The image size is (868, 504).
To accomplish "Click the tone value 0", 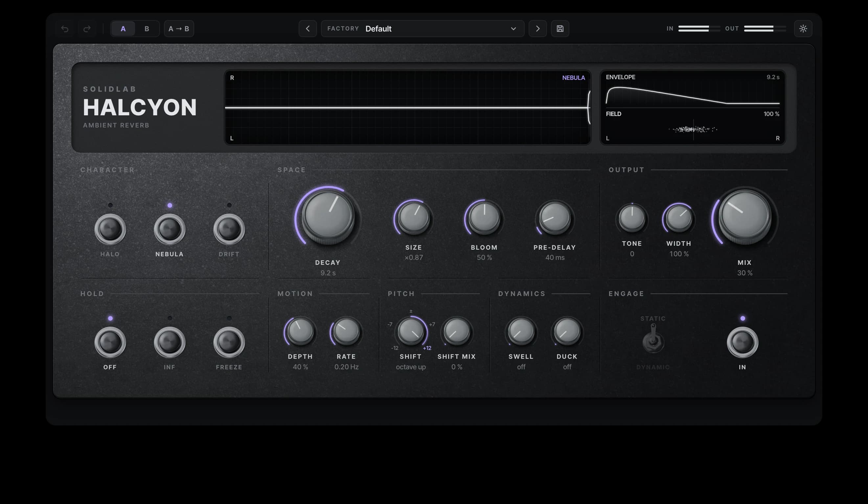I will point(632,254).
